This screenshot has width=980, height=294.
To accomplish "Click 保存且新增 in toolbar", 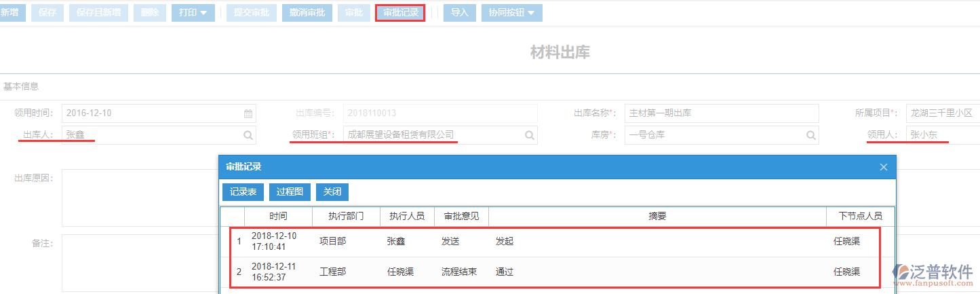I will (98, 13).
